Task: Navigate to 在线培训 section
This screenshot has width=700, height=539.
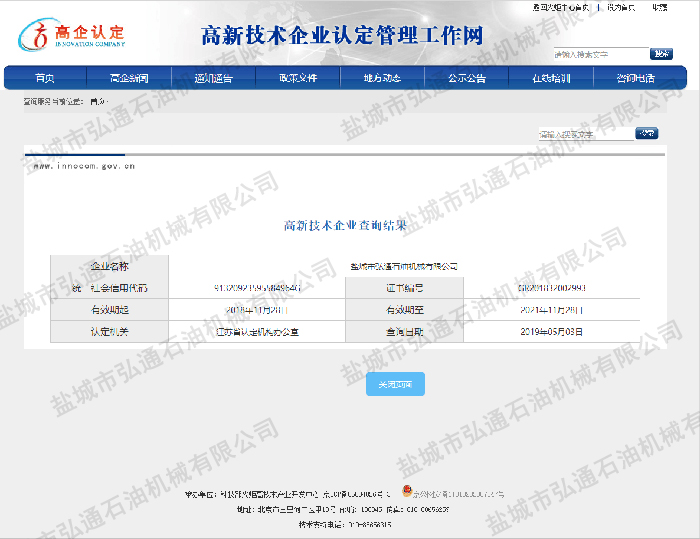Action: click(551, 78)
